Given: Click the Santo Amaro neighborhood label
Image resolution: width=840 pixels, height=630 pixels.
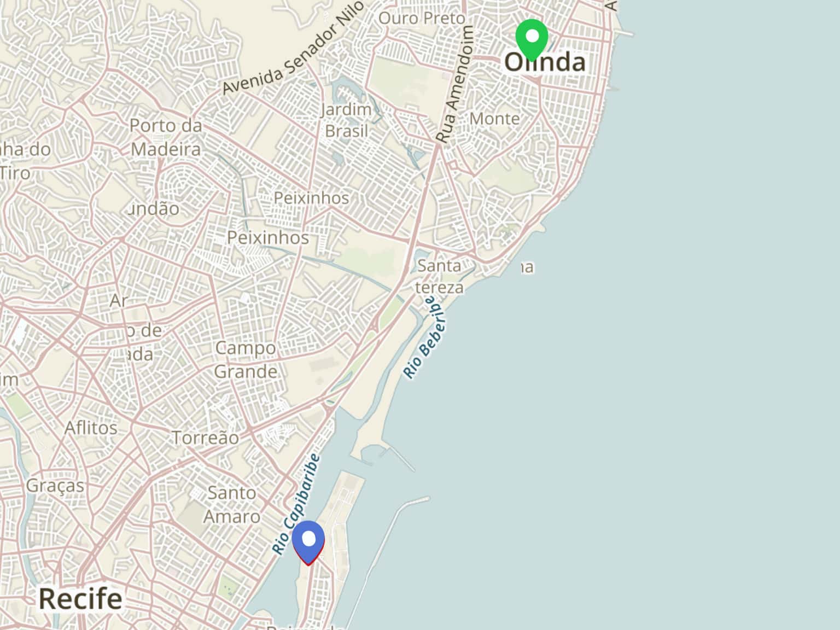Looking at the screenshot, I should tap(232, 504).
